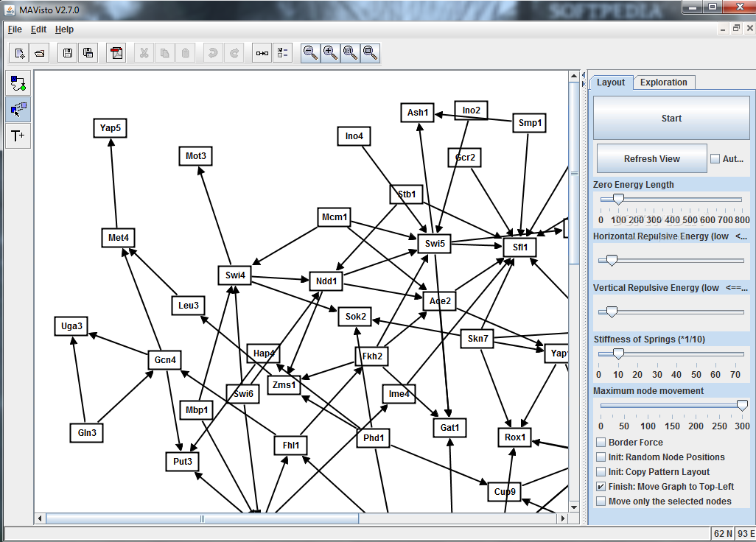Click the 93 E edge count in status bar
756x542 pixels.
pos(746,533)
